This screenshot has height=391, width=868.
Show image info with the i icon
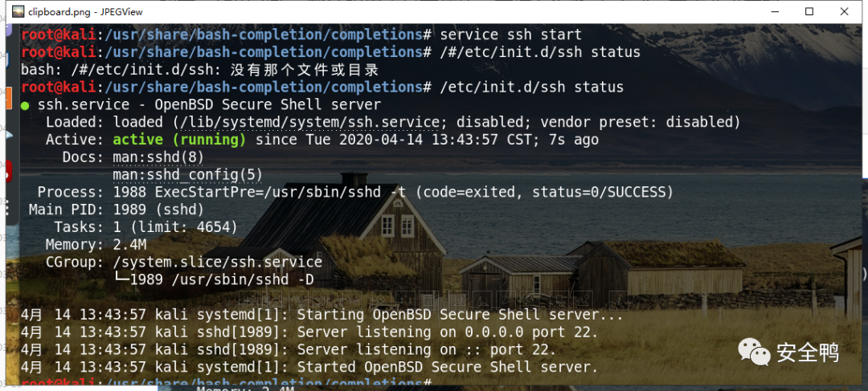click(618, 300)
